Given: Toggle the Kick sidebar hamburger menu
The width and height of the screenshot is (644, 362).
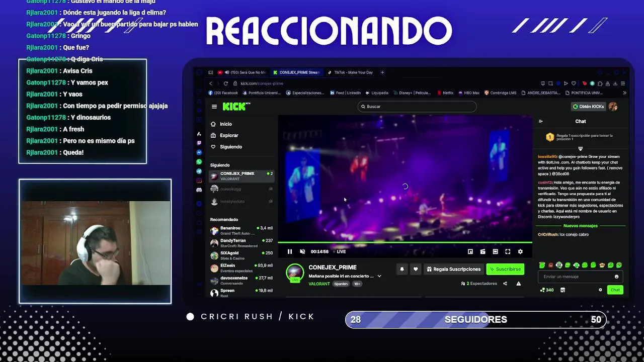Looking at the screenshot, I should (214, 107).
